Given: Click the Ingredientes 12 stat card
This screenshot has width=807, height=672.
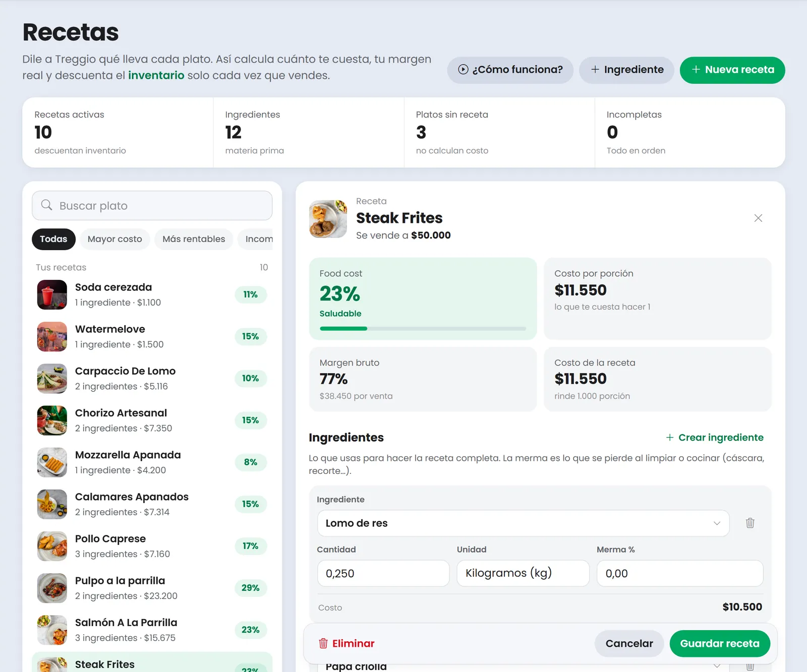Looking at the screenshot, I should (308, 132).
